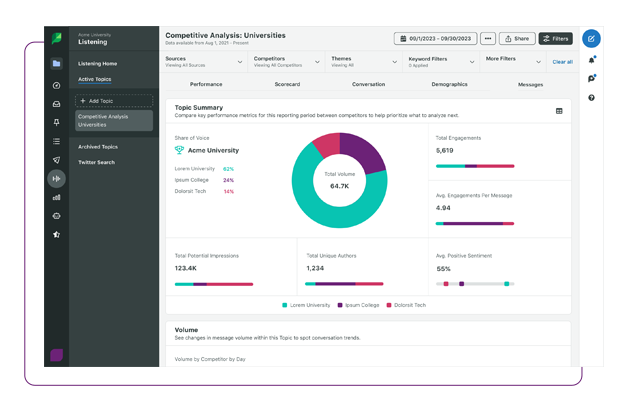The height and width of the screenshot is (410, 630).
Task: Click the Share button
Action: (x=517, y=39)
